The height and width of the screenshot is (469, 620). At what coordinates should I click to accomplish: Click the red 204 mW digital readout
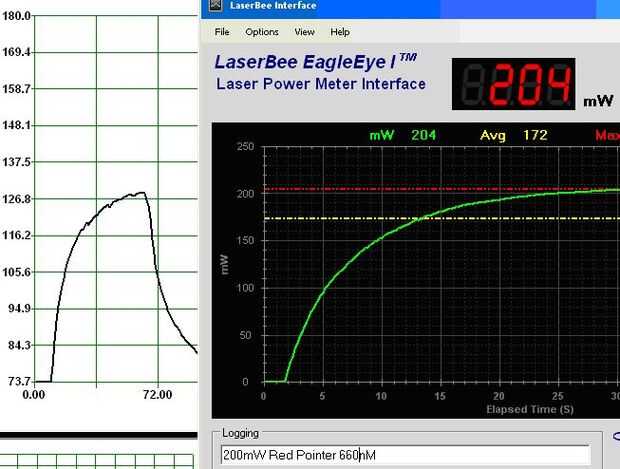[514, 84]
